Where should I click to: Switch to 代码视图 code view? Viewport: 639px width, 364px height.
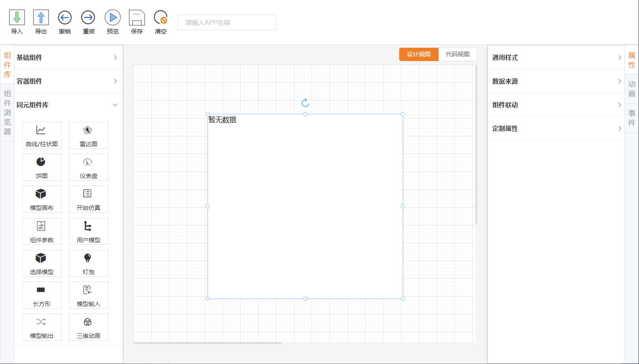tap(458, 54)
